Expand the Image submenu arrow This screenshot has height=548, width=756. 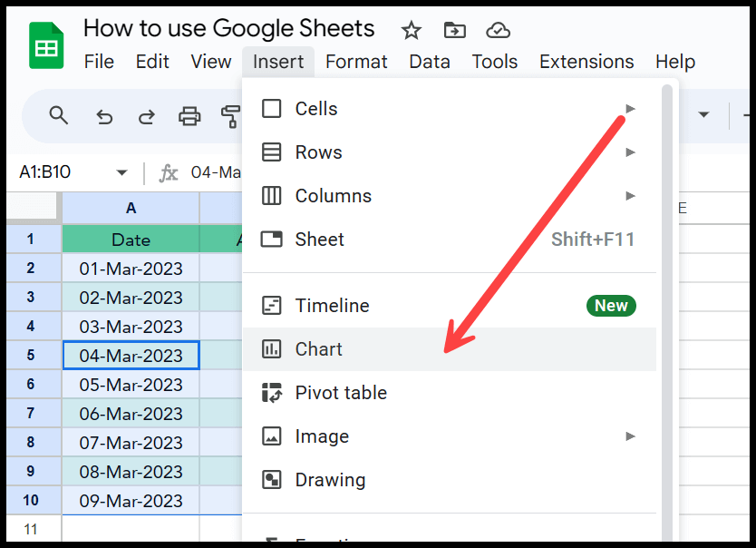(x=630, y=436)
